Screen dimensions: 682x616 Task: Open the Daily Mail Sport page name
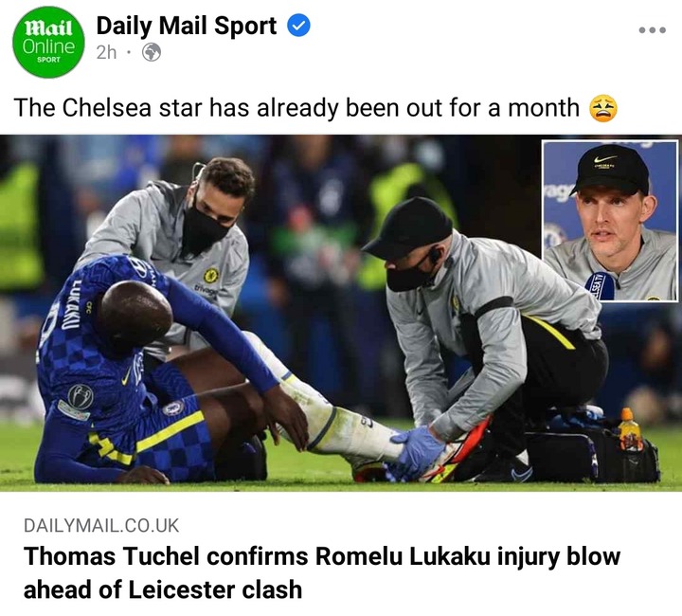187,26
